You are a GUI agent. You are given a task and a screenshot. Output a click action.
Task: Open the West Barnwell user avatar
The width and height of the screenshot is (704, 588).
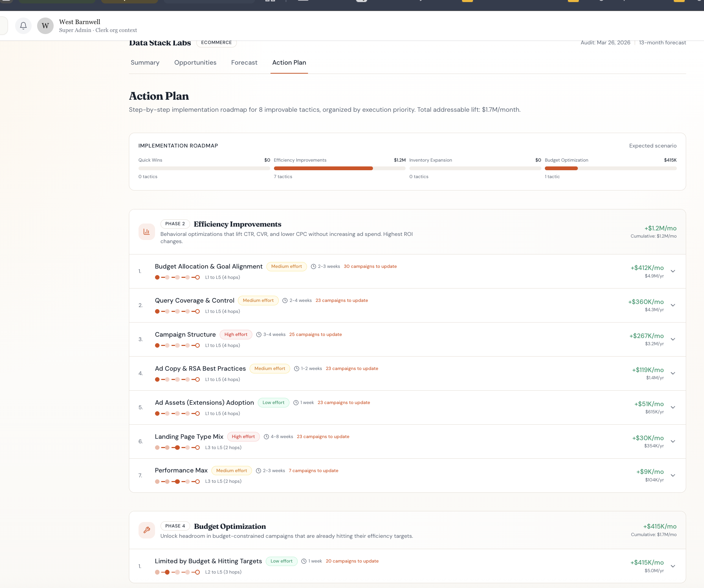coord(45,26)
